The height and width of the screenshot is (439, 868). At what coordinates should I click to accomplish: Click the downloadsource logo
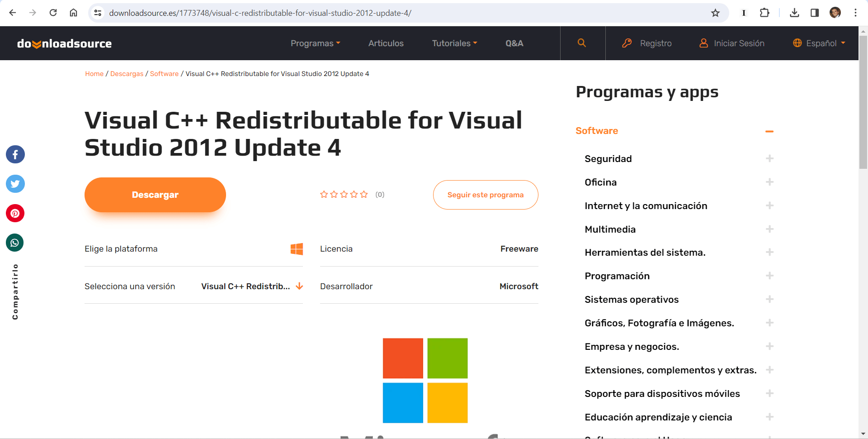tap(64, 43)
